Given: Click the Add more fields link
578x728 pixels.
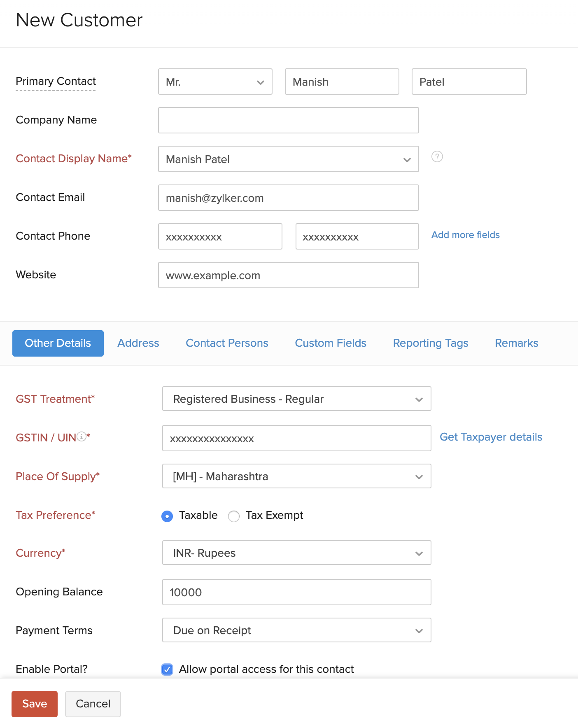Looking at the screenshot, I should pos(465,235).
